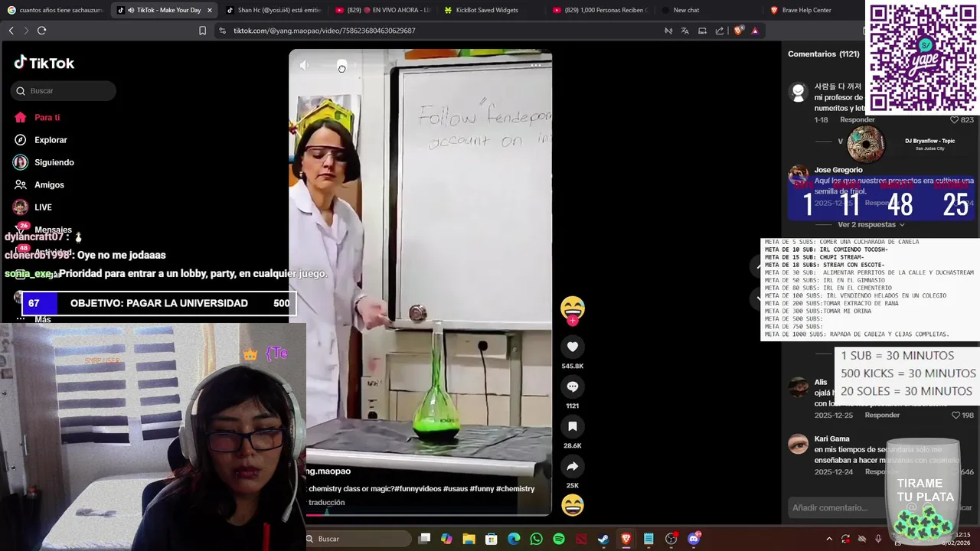Save video with bookmark icon
Image resolution: width=980 pixels, height=551 pixels.
point(573,426)
